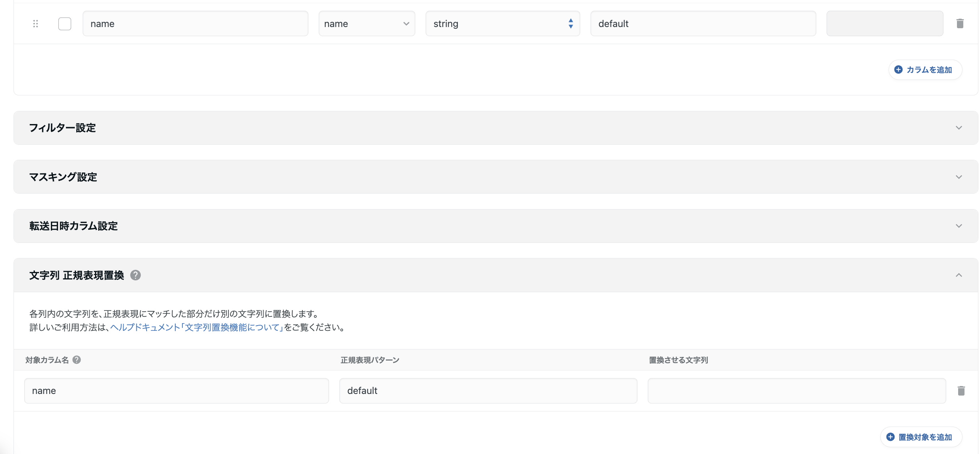Click the stepper arrows on the string type selector
Screen dimensions: 980x454
click(x=570, y=23)
